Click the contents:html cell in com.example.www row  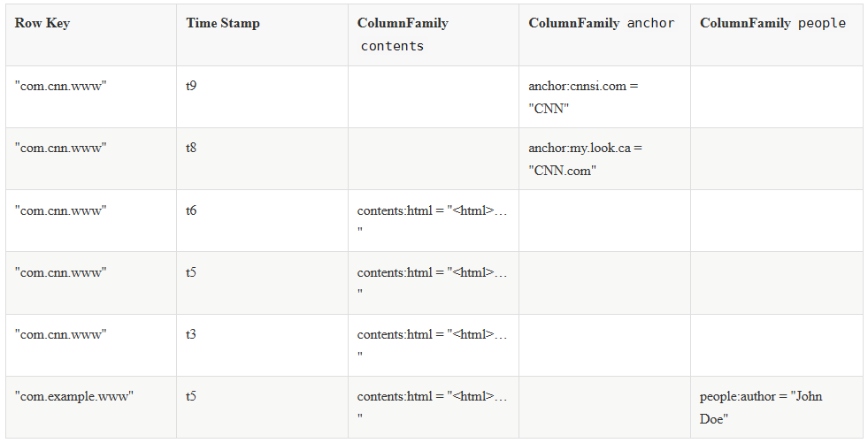[x=432, y=407]
